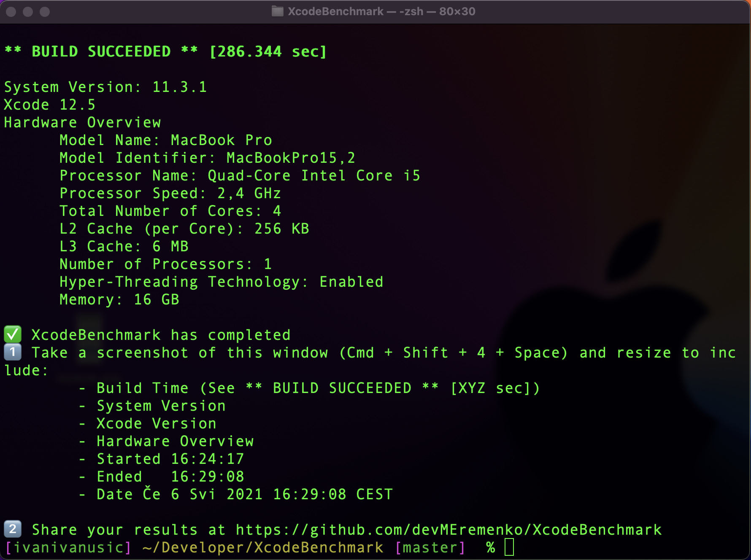Click Processor Name: Quad-Core Intel Core i5

(240, 175)
